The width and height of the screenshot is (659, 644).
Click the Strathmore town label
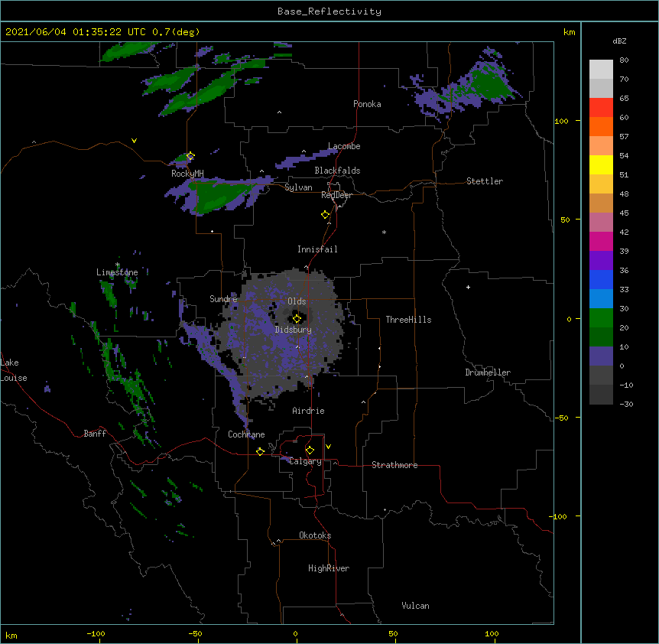tap(394, 465)
